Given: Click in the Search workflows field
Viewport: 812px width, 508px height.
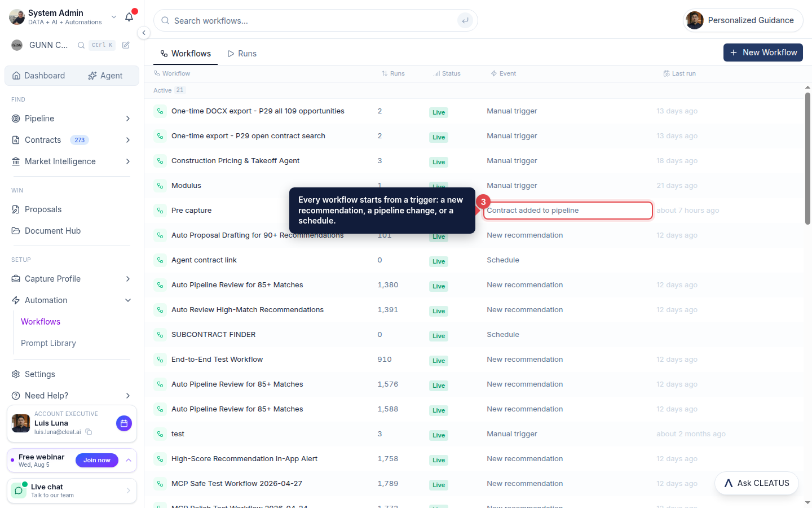Looking at the screenshot, I should point(316,20).
